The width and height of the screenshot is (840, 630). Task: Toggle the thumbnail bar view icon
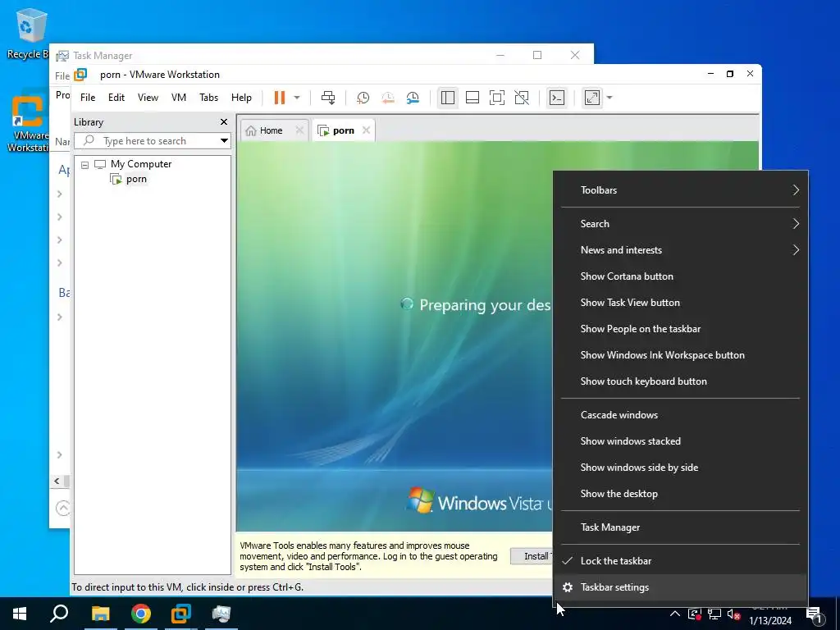472,98
